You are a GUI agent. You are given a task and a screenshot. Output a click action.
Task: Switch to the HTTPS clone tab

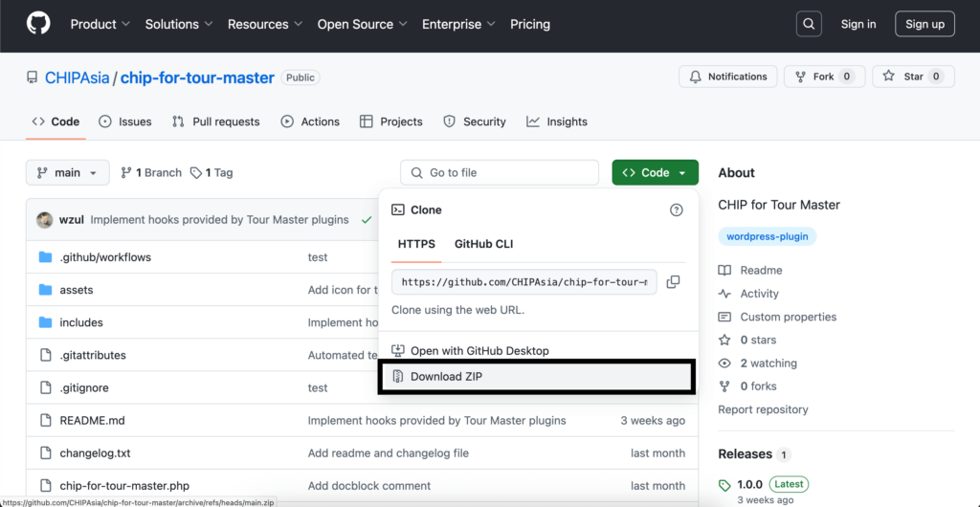click(416, 244)
